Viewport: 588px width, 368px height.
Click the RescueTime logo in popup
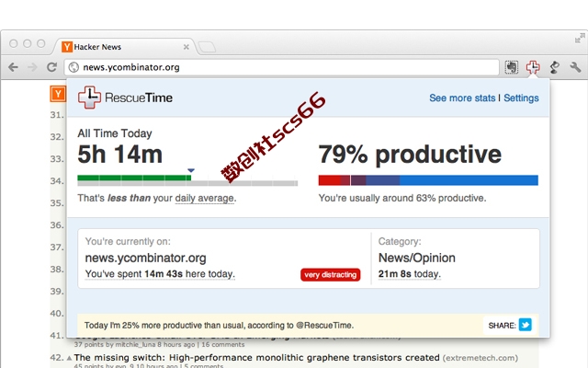click(x=125, y=98)
